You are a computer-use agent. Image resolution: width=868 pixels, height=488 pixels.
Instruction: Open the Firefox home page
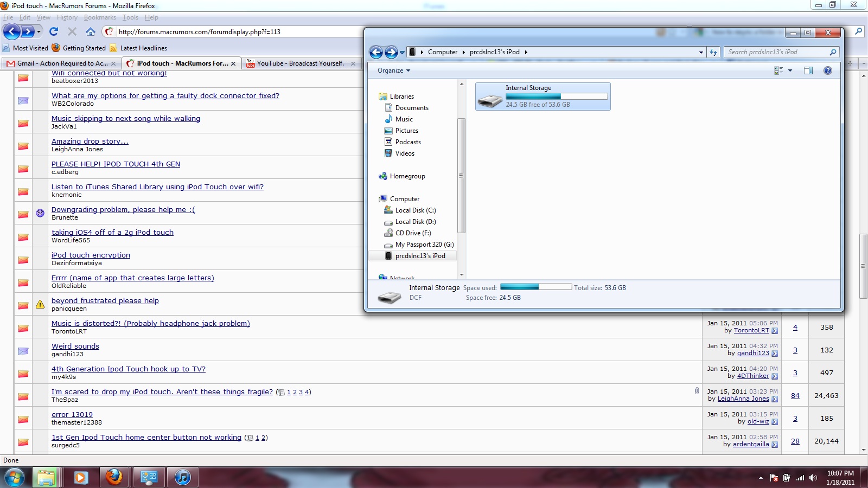(x=91, y=31)
